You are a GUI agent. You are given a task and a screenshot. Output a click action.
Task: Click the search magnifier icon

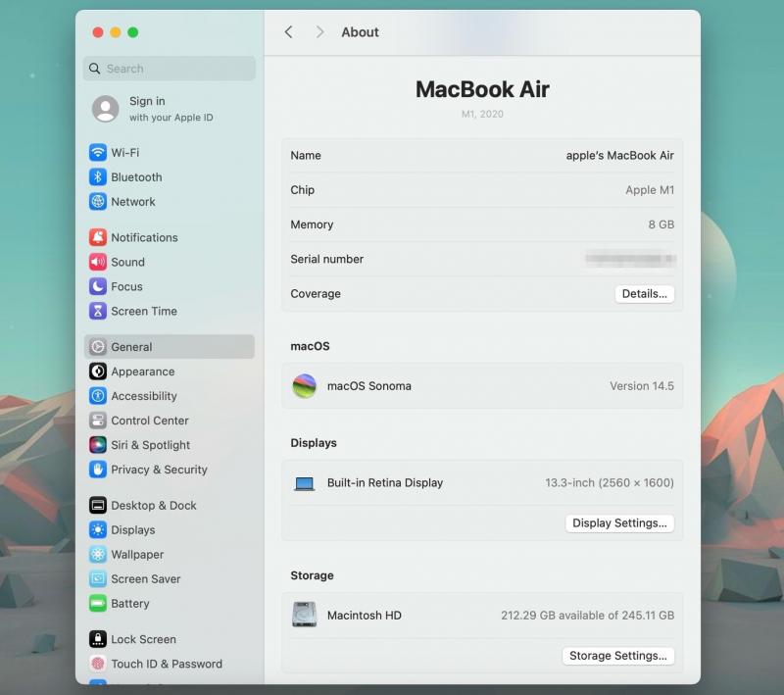tap(94, 69)
